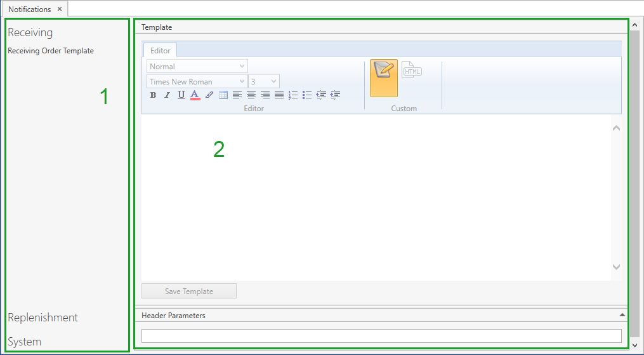The width and height of the screenshot is (644, 355).
Task: Toggle italic text formatting
Action: pos(167,95)
